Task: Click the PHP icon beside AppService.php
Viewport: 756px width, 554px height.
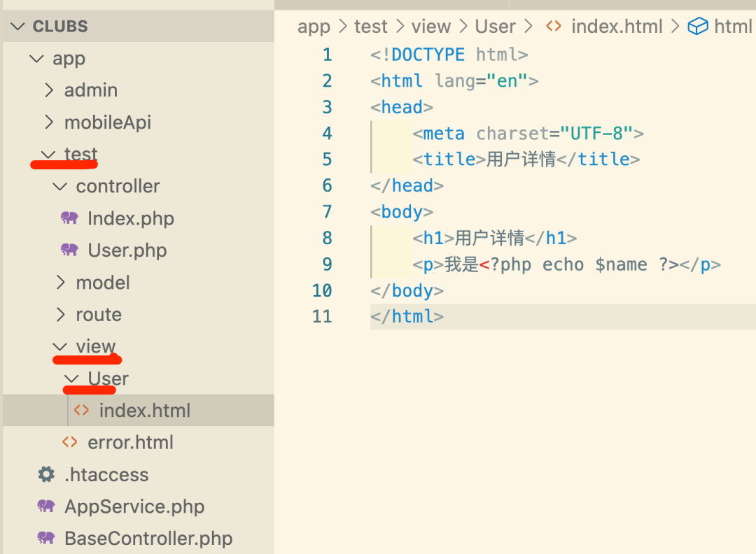Action: pyautogui.click(x=45, y=506)
